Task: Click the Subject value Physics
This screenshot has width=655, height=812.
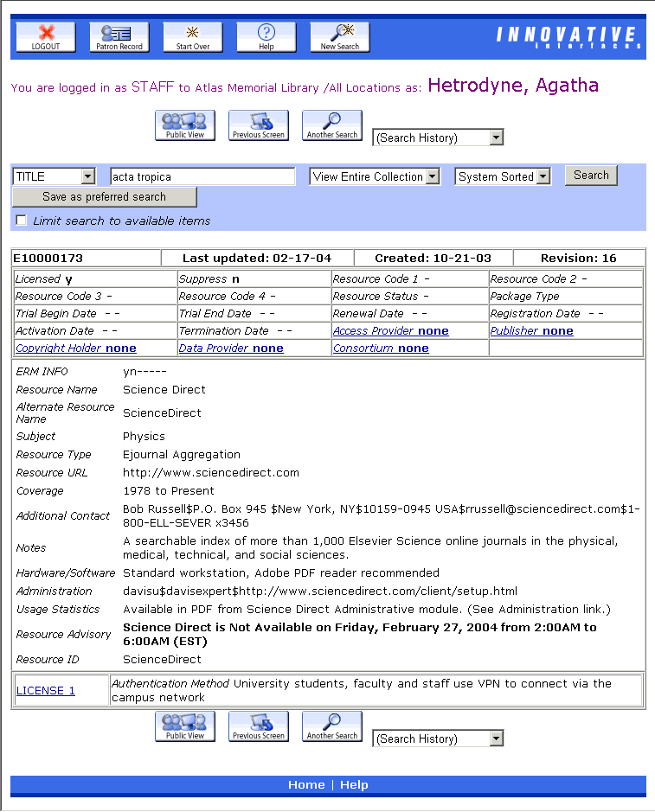Action: (144, 436)
